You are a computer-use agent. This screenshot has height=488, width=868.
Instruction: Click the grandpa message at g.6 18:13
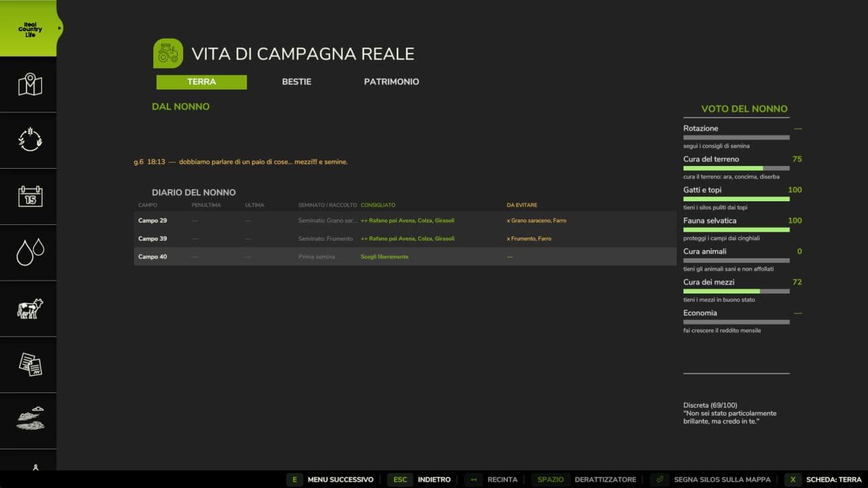[x=241, y=162]
